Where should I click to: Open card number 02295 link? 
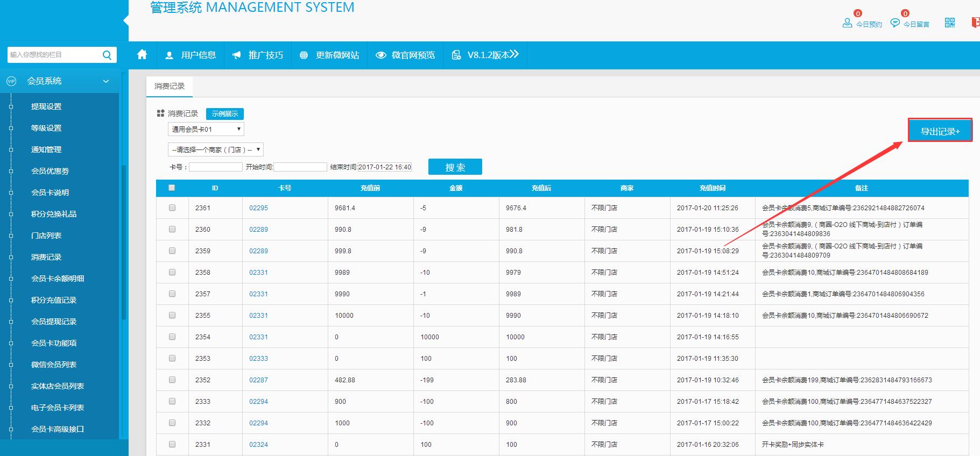[258, 208]
